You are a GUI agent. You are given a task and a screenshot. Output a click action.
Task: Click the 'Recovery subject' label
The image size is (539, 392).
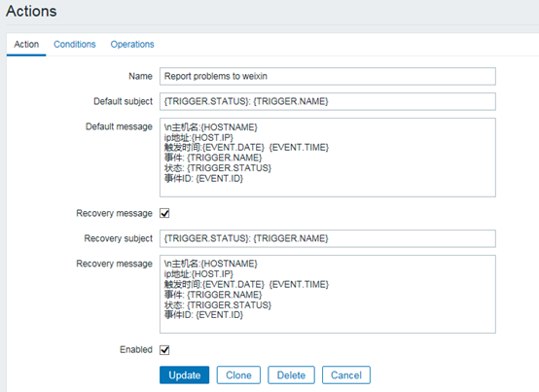pyautogui.click(x=119, y=238)
